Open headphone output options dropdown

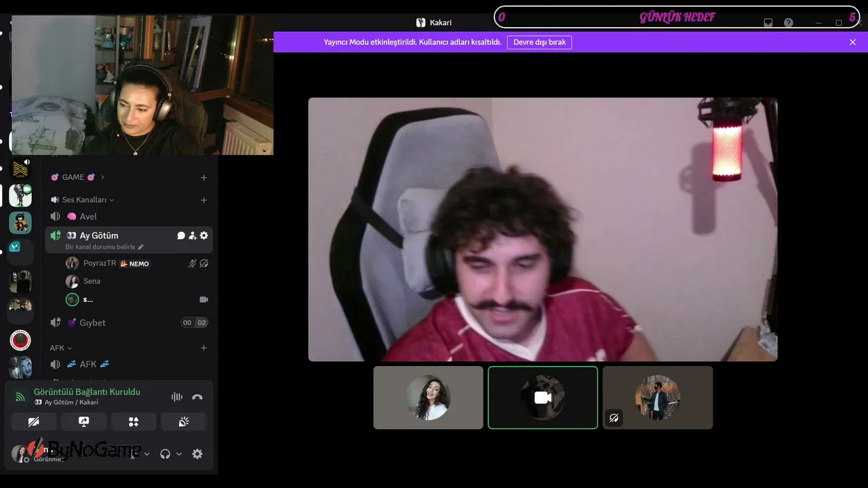pyautogui.click(x=179, y=454)
